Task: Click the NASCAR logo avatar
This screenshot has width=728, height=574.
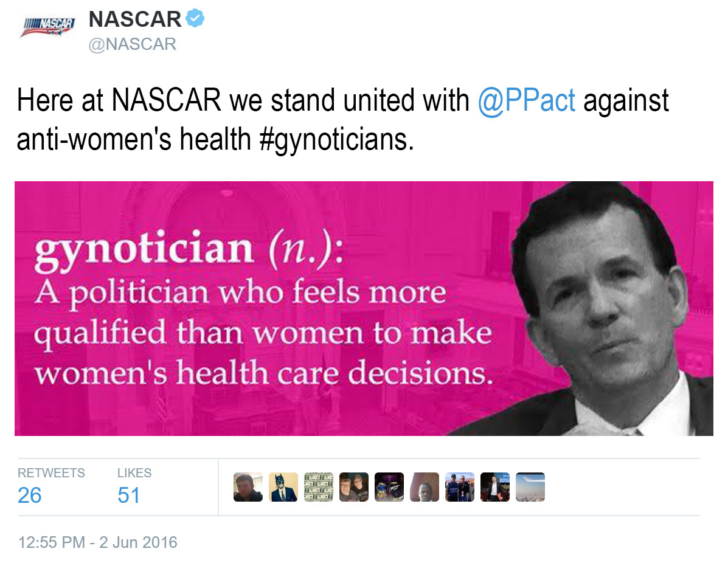Action: 47,26
